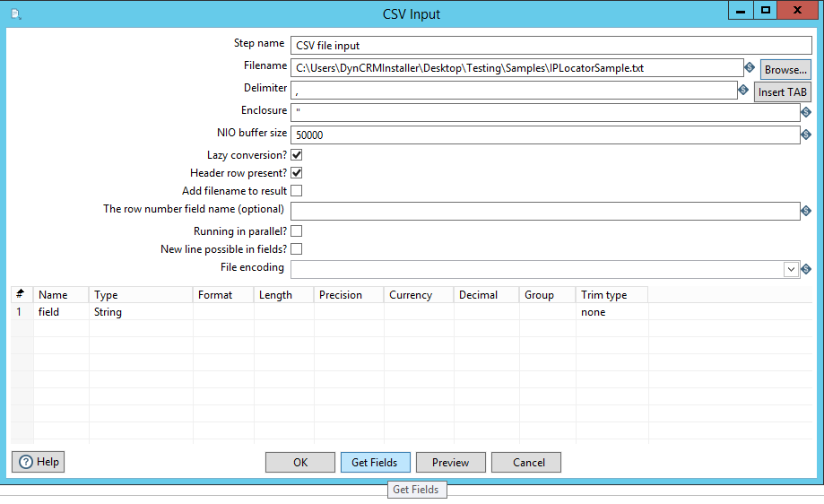Click variable icon next to File encoding

pos(805,268)
